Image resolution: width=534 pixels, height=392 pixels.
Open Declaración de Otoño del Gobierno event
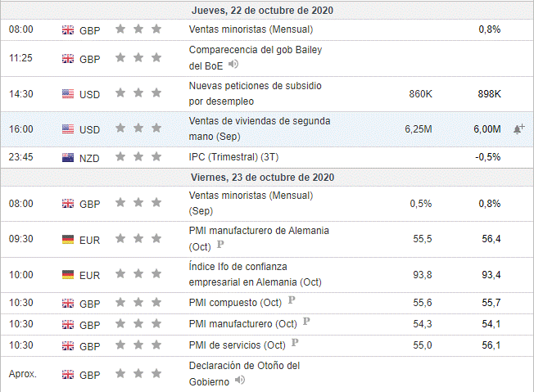pyautogui.click(x=243, y=366)
